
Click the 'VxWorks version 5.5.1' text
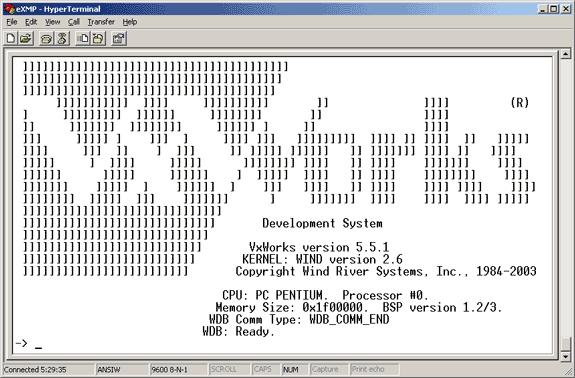319,247
